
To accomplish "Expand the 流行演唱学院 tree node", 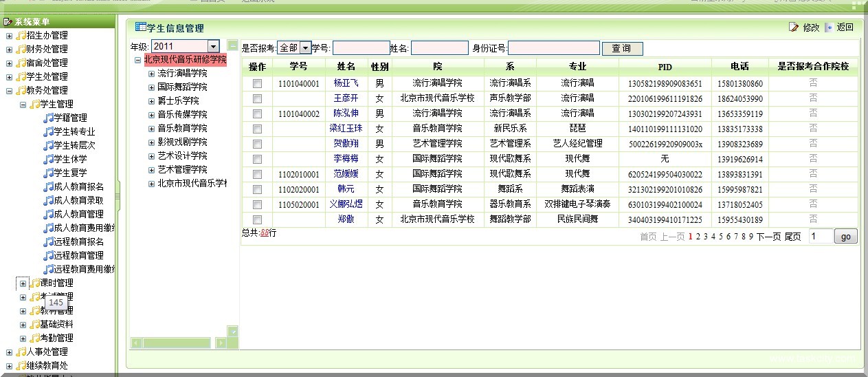I will point(151,74).
